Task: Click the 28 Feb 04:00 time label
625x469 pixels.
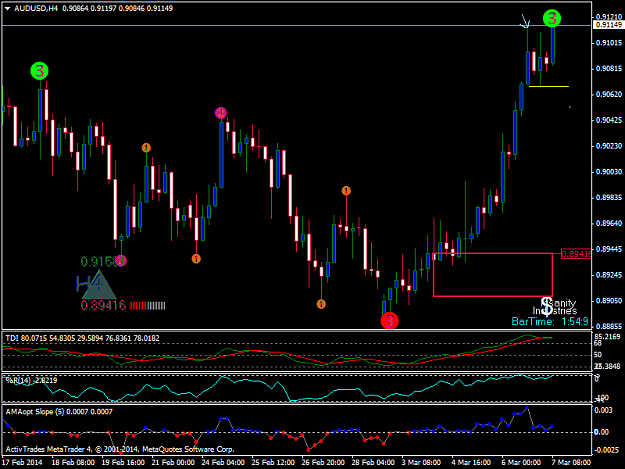Action: 373,462
